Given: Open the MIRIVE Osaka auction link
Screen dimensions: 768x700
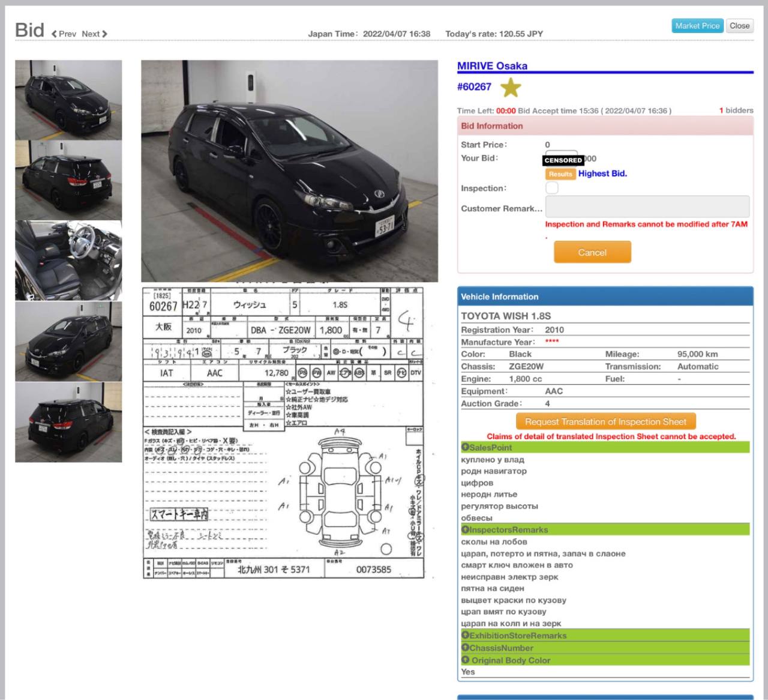Looking at the screenshot, I should pyautogui.click(x=492, y=66).
